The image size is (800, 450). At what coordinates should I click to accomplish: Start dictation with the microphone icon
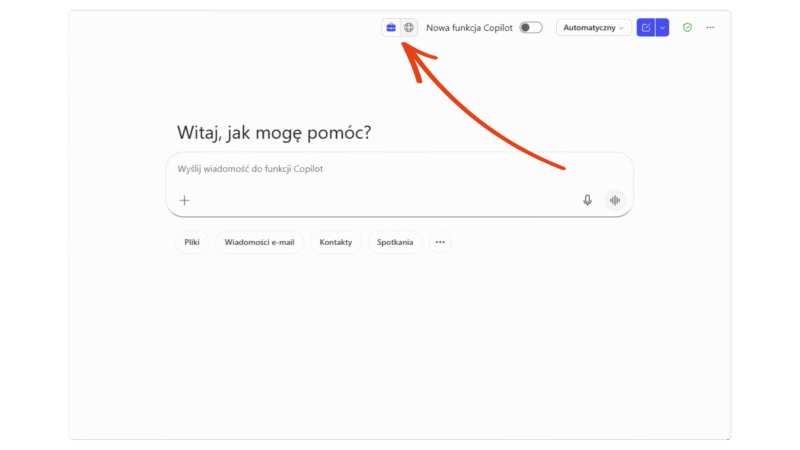click(587, 201)
